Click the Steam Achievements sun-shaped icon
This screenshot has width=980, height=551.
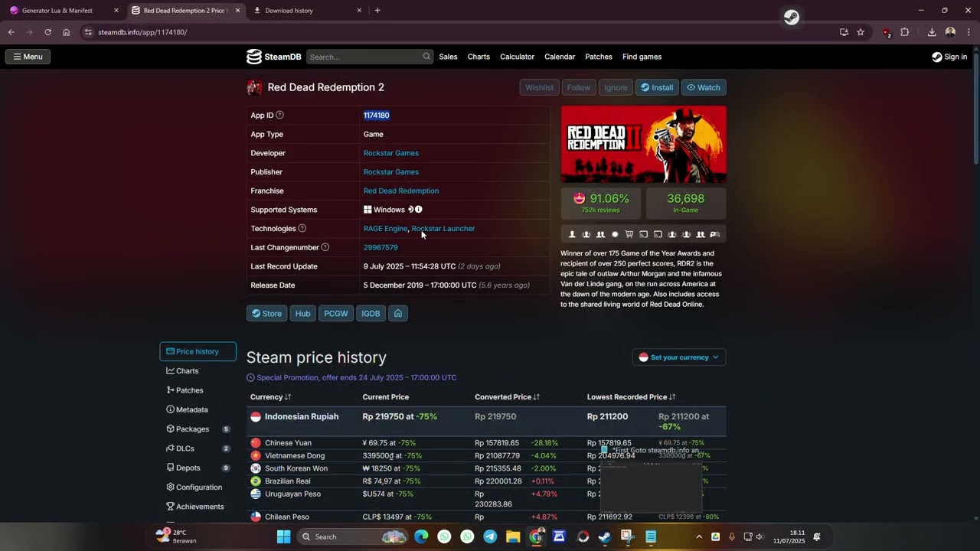[x=615, y=234]
